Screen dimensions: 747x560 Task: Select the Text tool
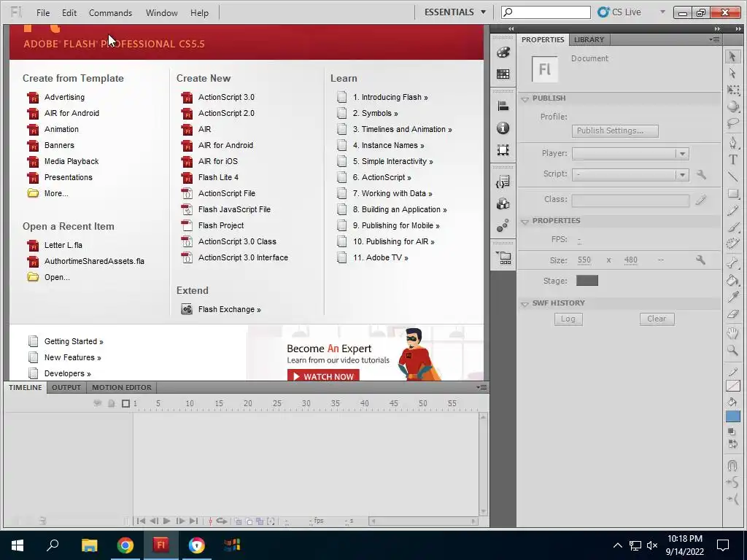pyautogui.click(x=732, y=160)
